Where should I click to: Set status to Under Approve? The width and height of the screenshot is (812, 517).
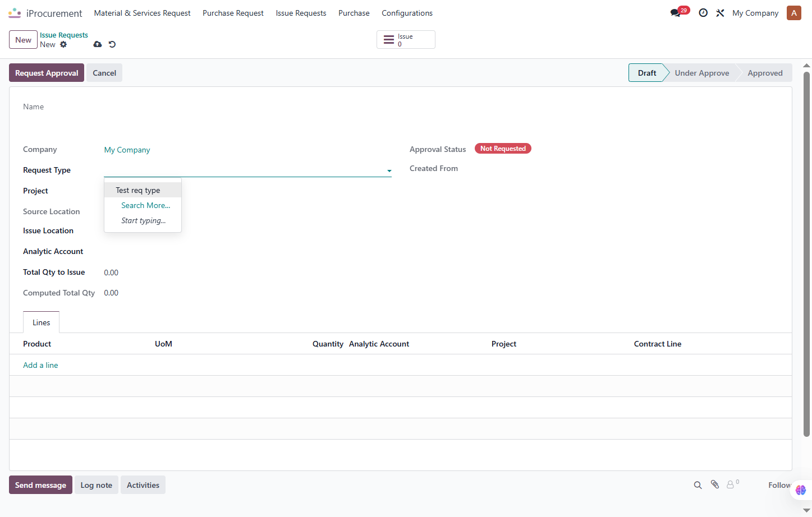click(x=702, y=73)
